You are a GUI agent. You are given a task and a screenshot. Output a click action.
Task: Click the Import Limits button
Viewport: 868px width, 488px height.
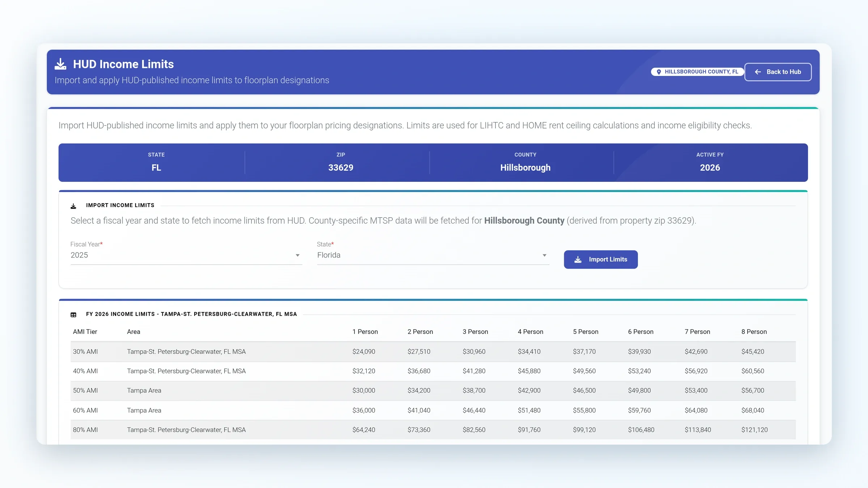point(601,260)
